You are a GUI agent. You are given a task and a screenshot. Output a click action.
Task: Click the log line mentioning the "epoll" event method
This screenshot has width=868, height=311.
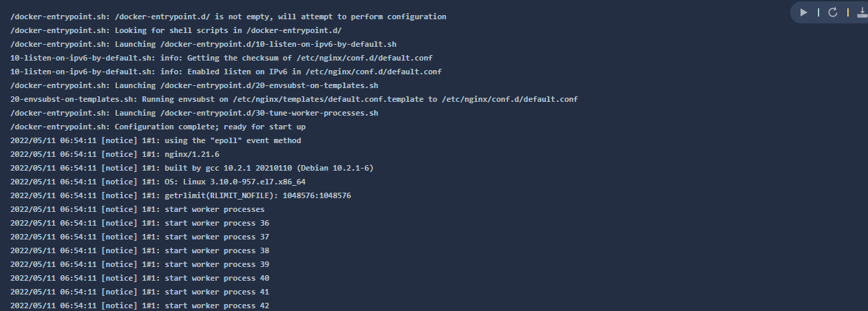pos(156,140)
